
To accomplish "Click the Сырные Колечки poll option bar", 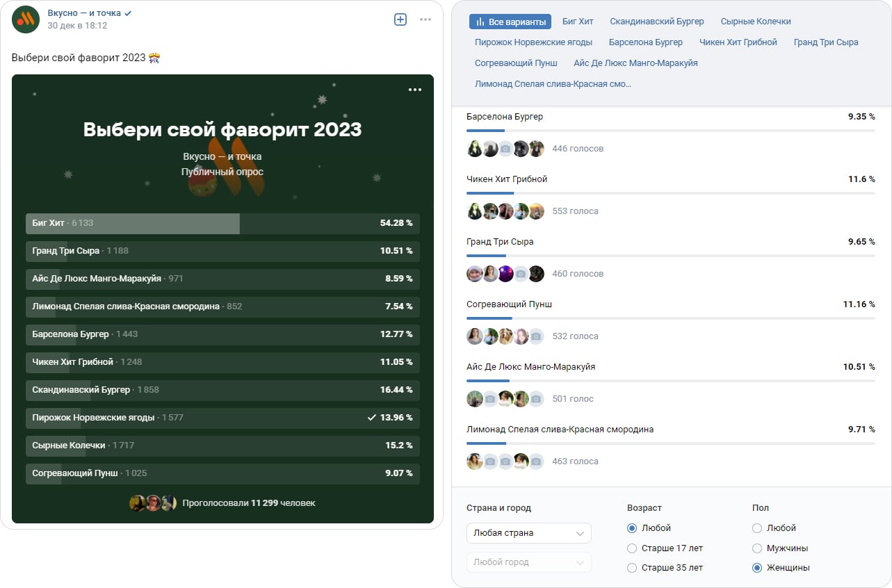I will pos(222,446).
